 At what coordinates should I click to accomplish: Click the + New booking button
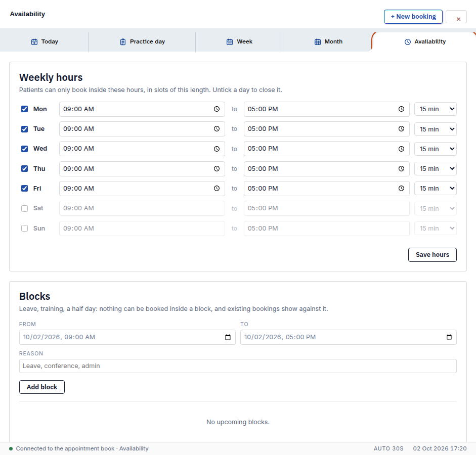pos(413,17)
